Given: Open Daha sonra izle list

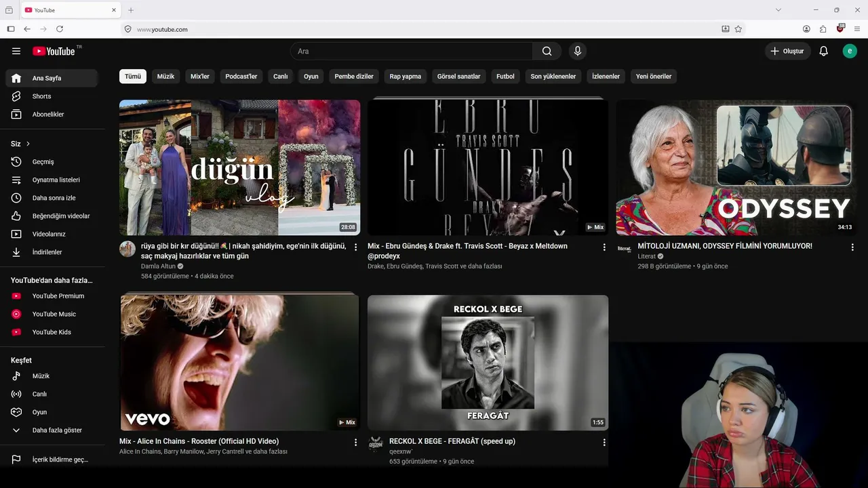Looking at the screenshot, I should tap(53, 198).
